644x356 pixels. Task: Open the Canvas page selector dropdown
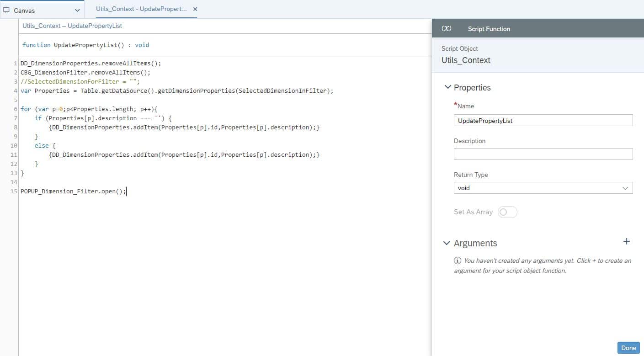[78, 9]
